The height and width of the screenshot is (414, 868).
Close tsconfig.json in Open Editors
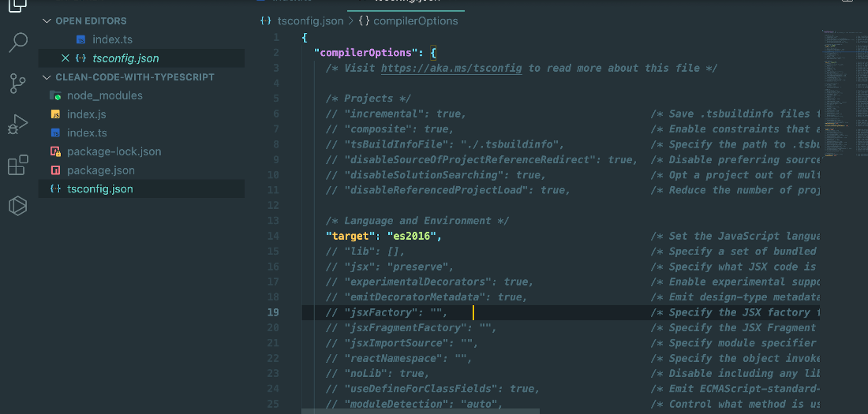(65, 58)
